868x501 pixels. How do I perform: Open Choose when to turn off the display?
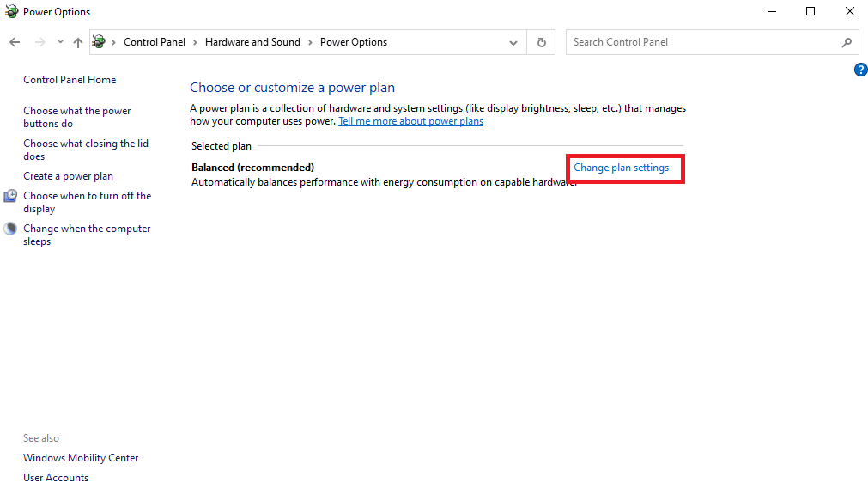pyautogui.click(x=88, y=202)
